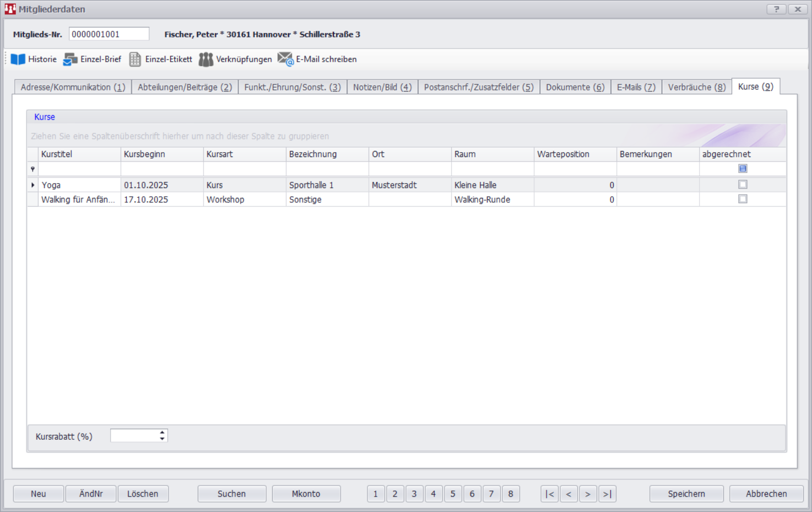Open the Dokumente (6) tab
The width and height of the screenshot is (812, 512).
[575, 87]
